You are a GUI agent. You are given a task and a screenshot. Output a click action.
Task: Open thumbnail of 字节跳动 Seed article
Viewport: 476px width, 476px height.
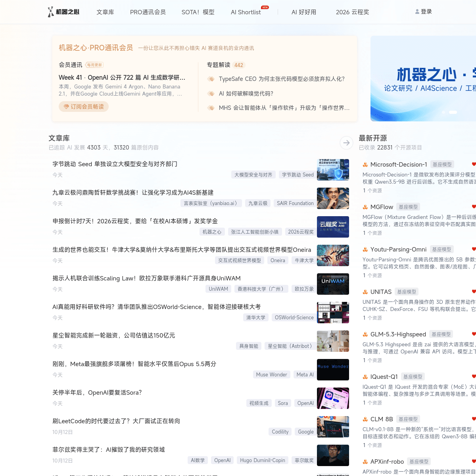point(333,170)
